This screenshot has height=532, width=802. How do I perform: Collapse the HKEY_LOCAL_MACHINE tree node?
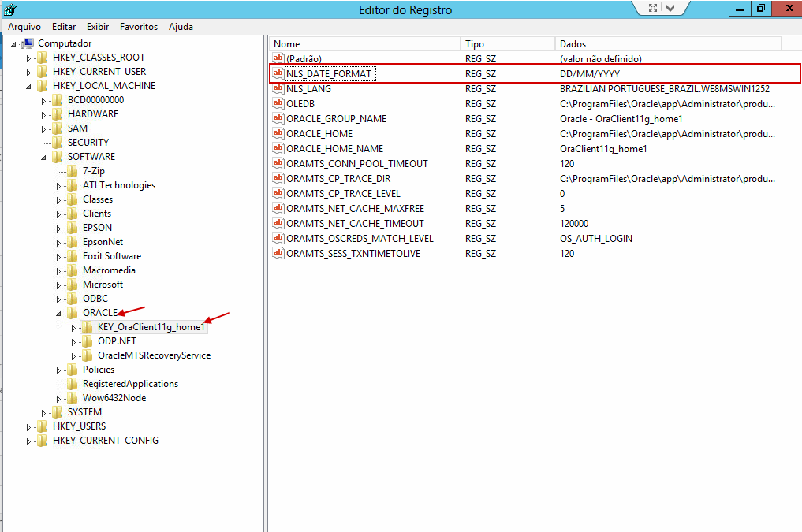tap(28, 87)
